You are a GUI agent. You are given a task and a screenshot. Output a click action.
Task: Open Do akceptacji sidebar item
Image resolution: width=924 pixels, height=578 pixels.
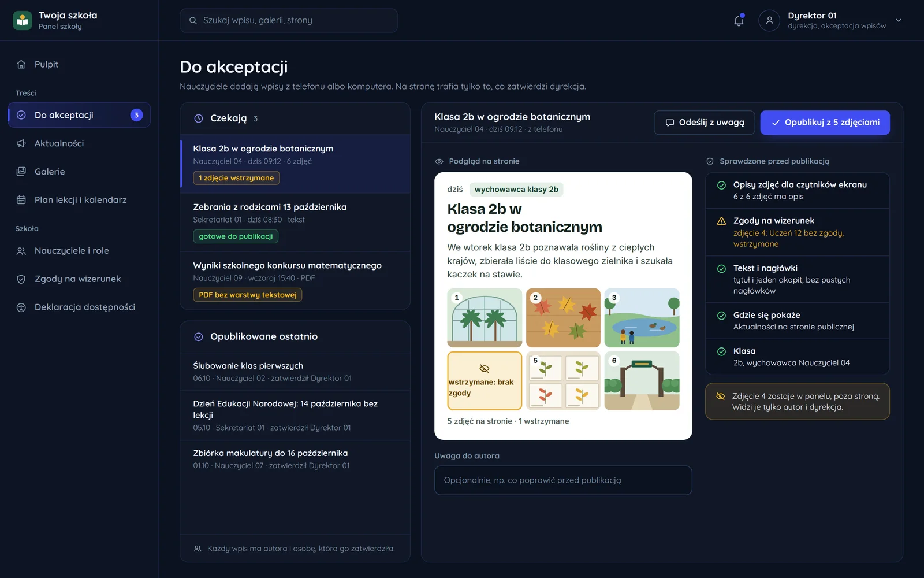pyautogui.click(x=79, y=115)
